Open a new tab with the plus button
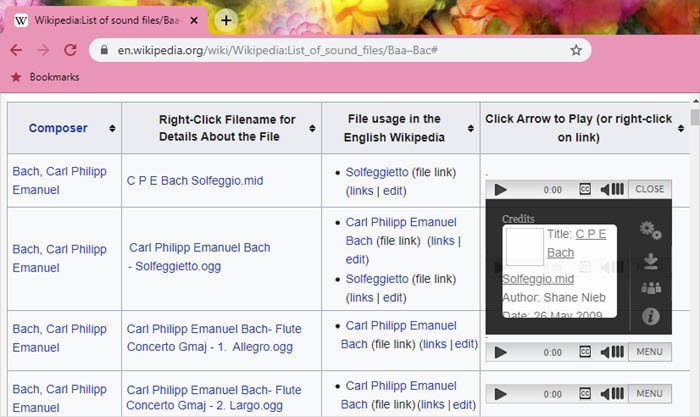This screenshot has width=700, height=417. [x=227, y=19]
